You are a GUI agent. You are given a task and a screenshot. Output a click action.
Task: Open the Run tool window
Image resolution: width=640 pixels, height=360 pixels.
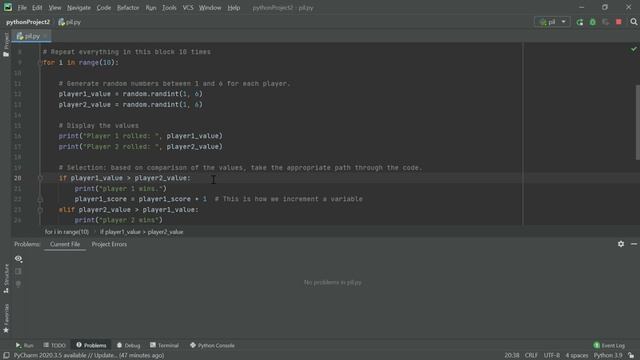point(24,345)
